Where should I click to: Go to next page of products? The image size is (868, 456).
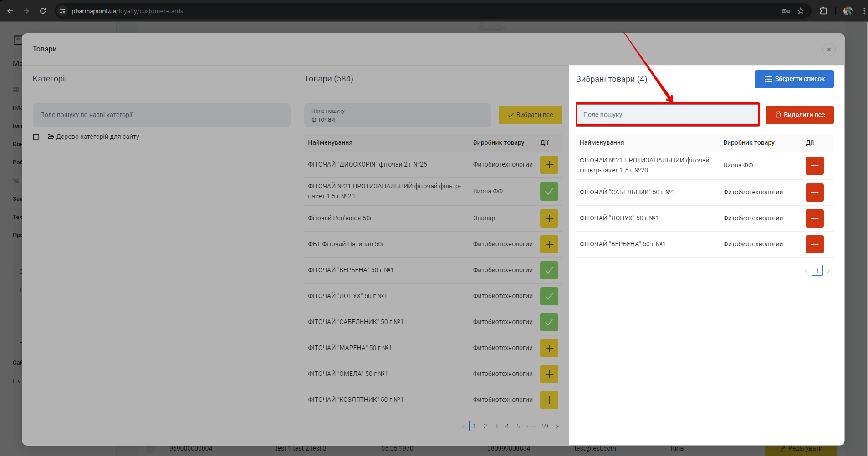[557, 426]
